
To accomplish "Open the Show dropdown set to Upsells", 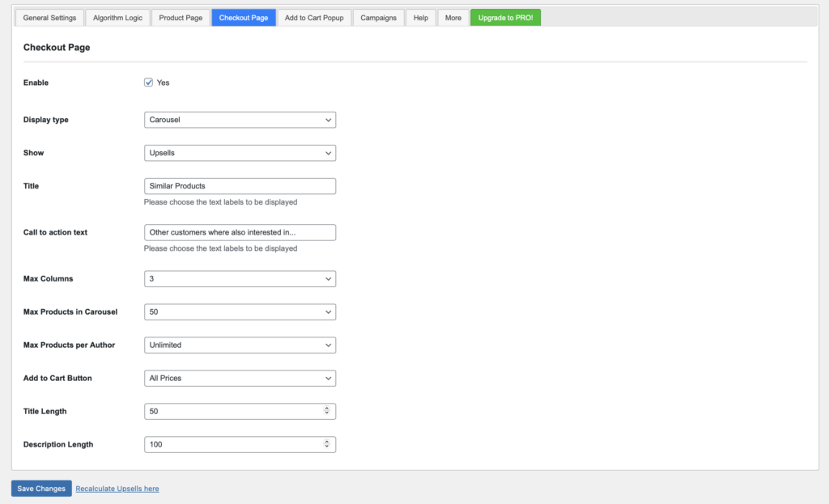I will (x=240, y=152).
